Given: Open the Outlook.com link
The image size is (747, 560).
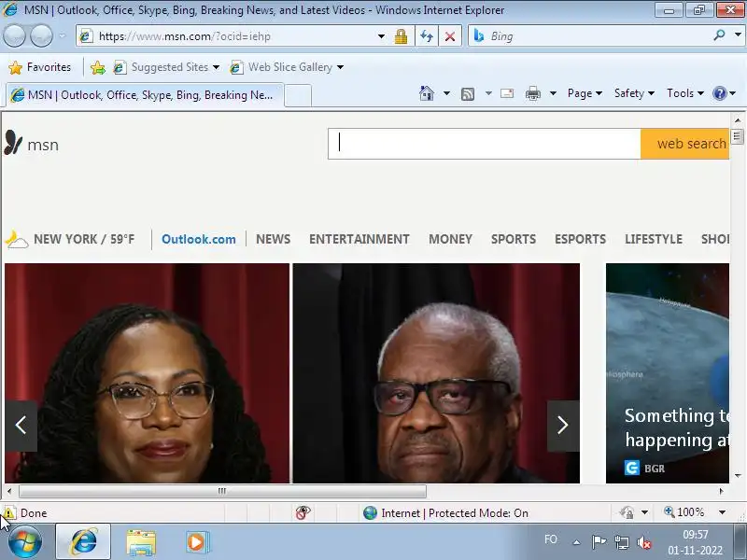Looking at the screenshot, I should (x=199, y=239).
